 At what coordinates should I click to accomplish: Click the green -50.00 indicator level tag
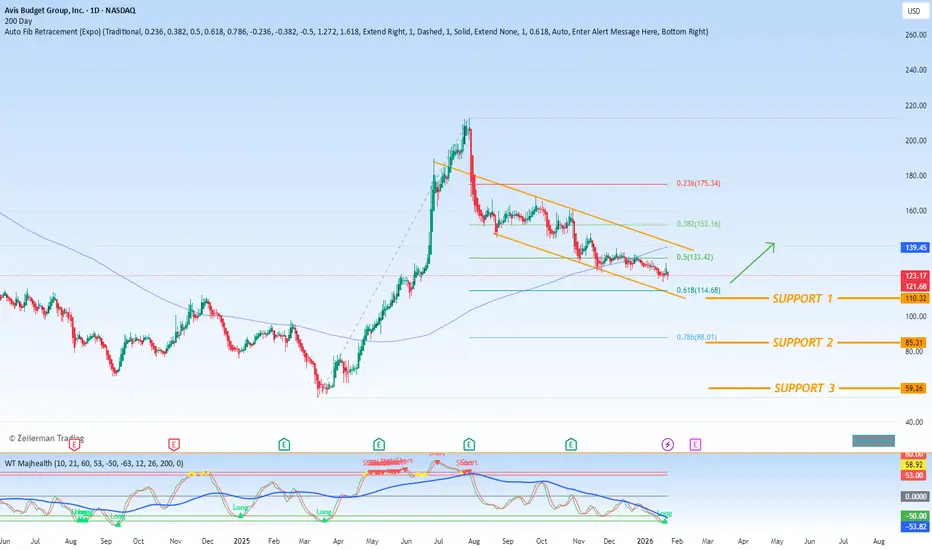(x=915, y=516)
